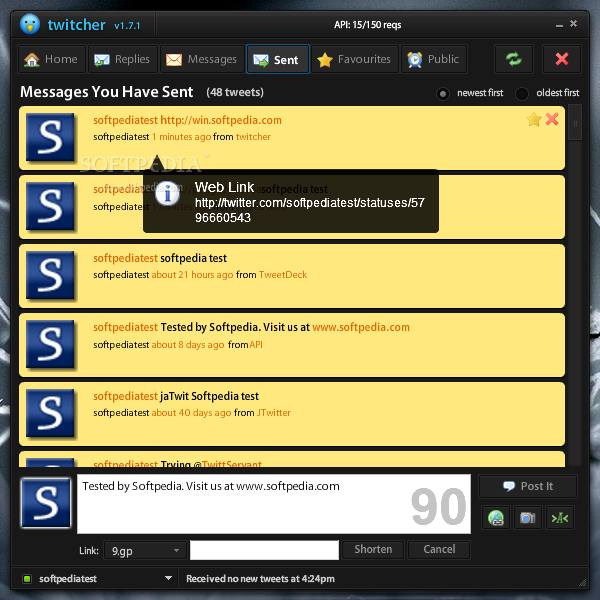
Task: Open the Messages tab
Action: (x=202, y=59)
